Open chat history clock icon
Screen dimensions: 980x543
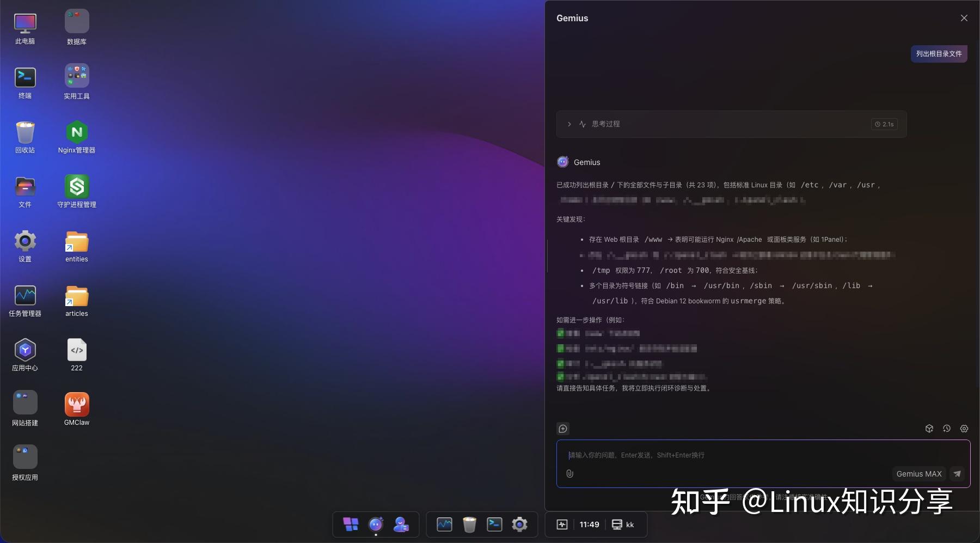(947, 429)
